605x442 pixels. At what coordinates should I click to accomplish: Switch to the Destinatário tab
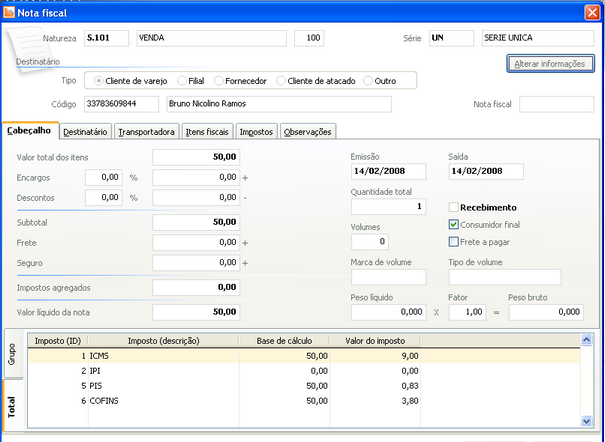(x=85, y=132)
